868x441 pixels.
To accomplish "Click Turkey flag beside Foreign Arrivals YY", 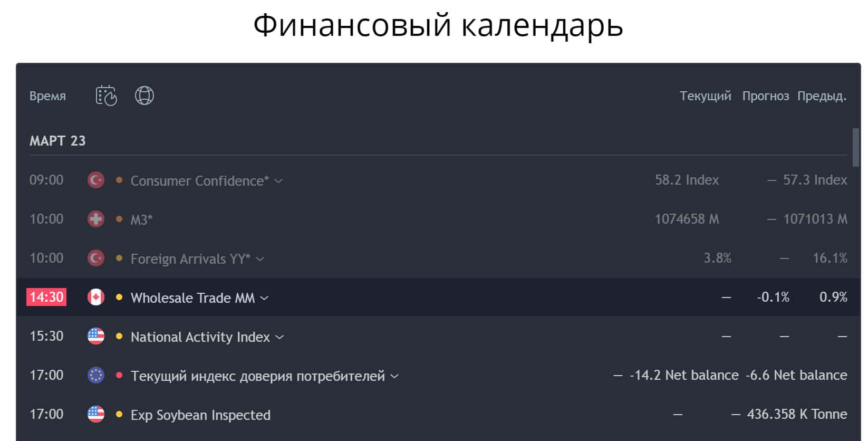I will point(96,258).
